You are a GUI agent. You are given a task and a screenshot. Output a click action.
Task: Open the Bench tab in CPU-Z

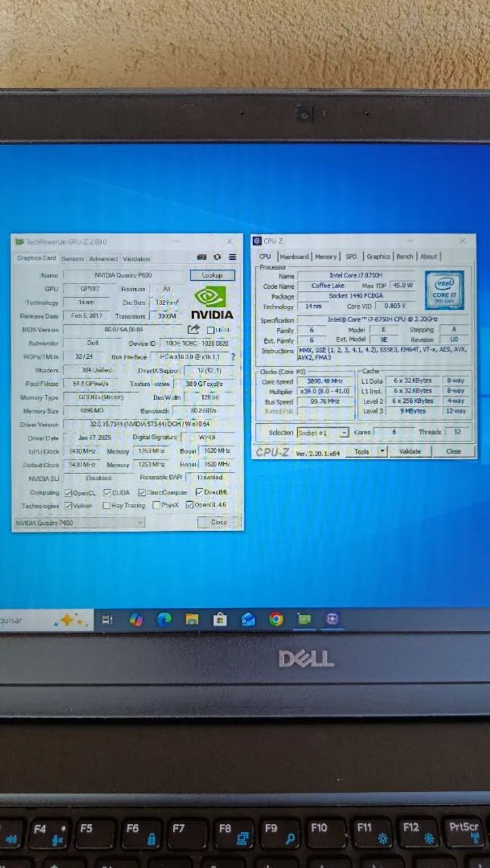click(404, 256)
